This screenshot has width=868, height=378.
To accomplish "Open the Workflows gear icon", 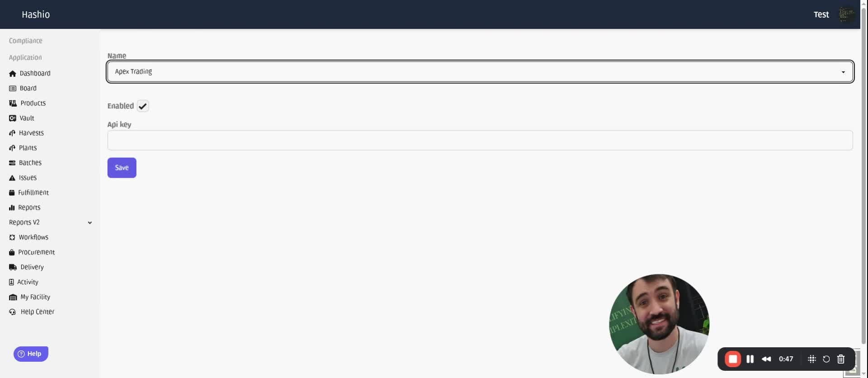I will (x=12, y=237).
